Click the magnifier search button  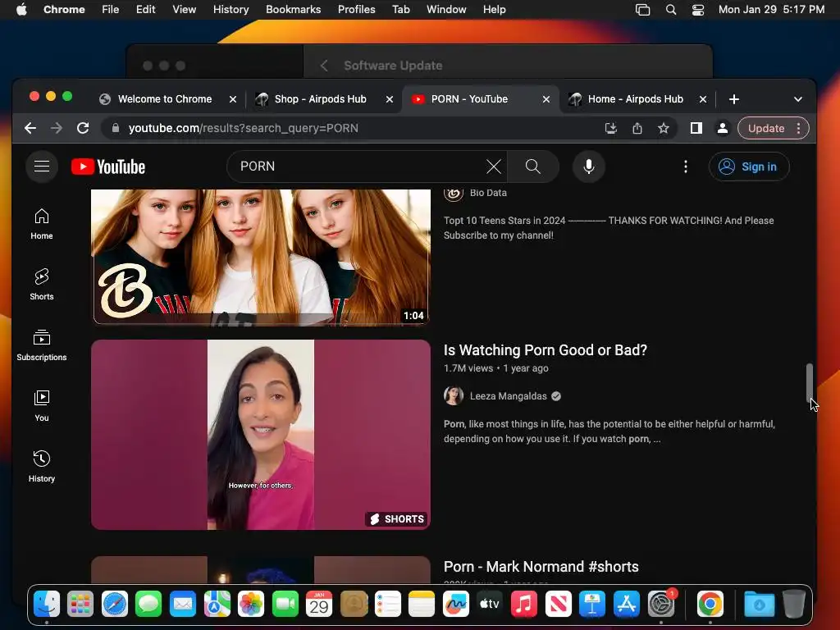coord(533,167)
